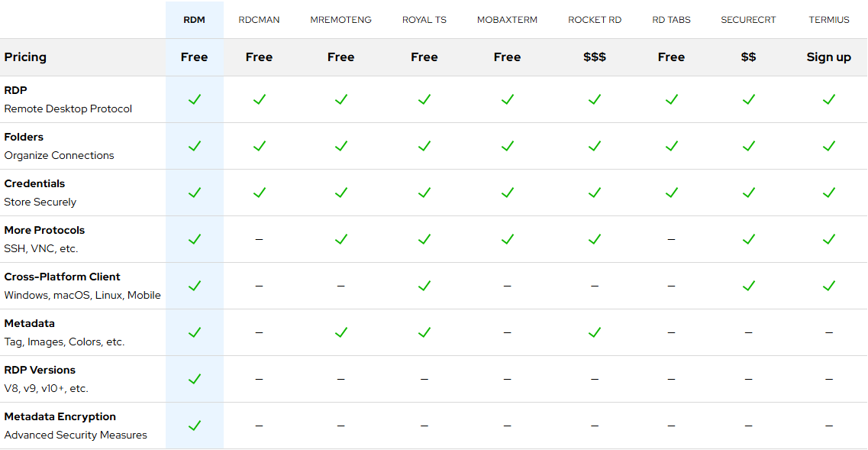Click the RDP row title
Image resolution: width=868 pixels, height=450 pixels.
click(15, 90)
